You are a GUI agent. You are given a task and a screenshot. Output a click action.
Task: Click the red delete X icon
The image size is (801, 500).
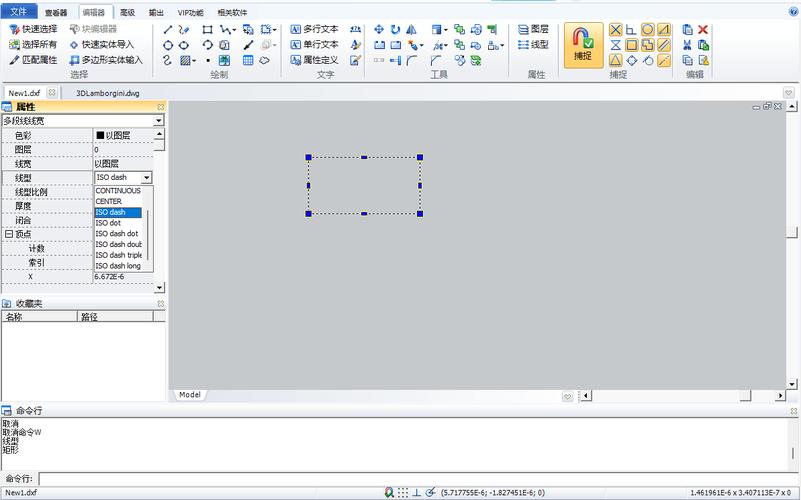(703, 30)
